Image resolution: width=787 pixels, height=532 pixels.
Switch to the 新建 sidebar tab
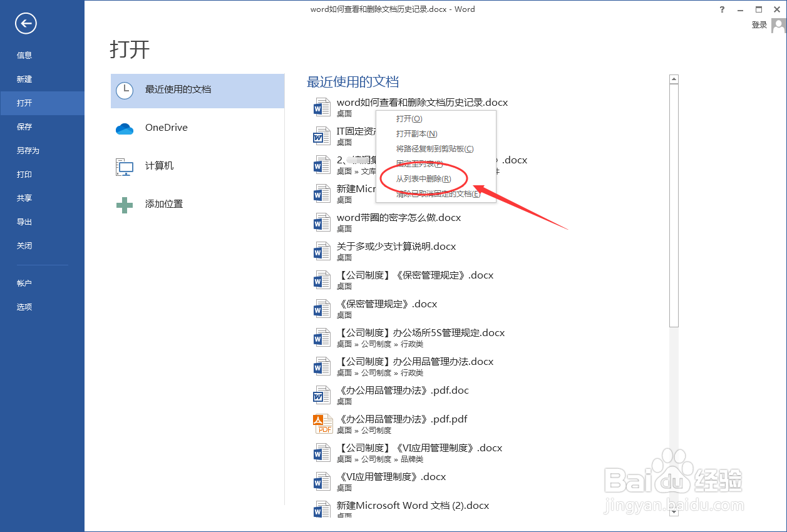[x=24, y=79]
